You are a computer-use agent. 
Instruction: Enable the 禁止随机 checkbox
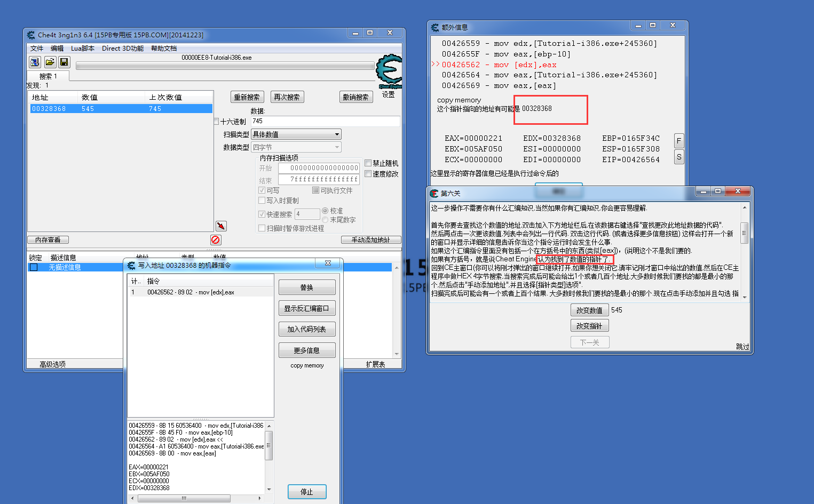click(368, 163)
